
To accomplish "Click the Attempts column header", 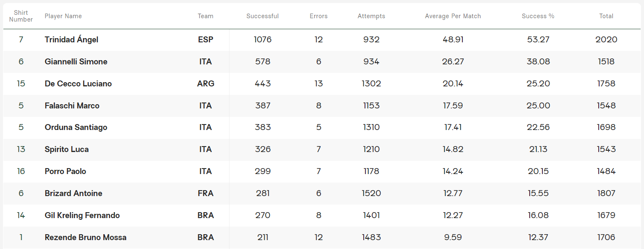I will click(371, 16).
